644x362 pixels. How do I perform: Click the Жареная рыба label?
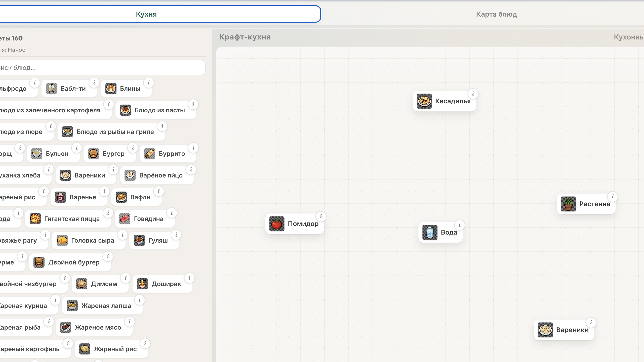click(x=20, y=327)
